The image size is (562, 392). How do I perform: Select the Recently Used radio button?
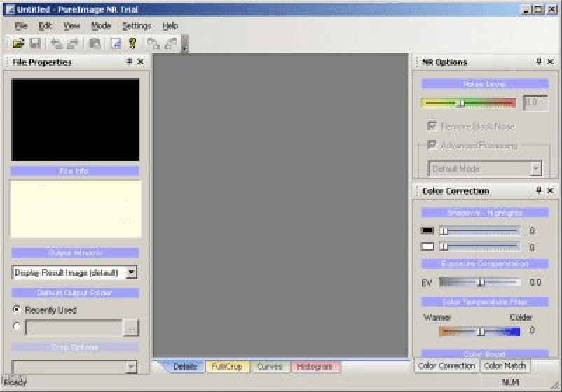[16, 309]
